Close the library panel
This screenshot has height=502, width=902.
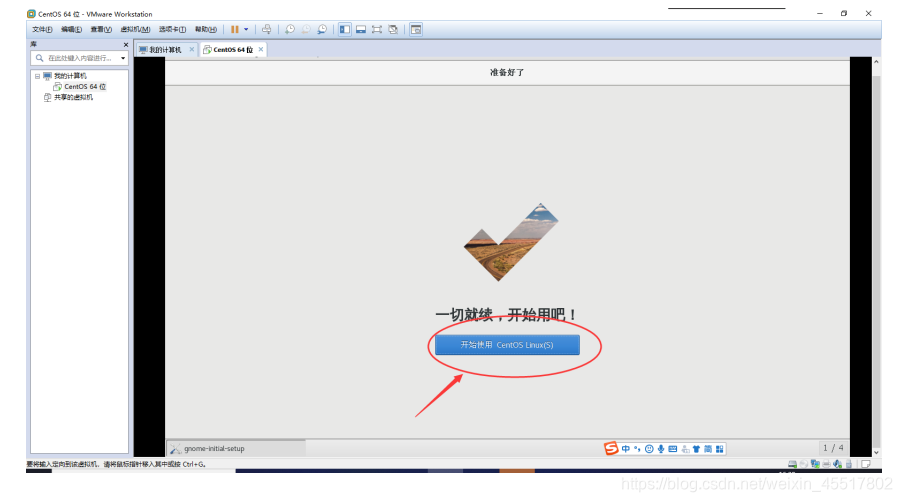pos(125,45)
